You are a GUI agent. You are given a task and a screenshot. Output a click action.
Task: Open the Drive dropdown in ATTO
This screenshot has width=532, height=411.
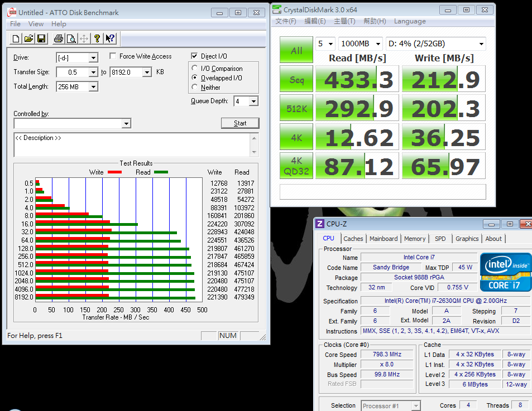point(93,58)
